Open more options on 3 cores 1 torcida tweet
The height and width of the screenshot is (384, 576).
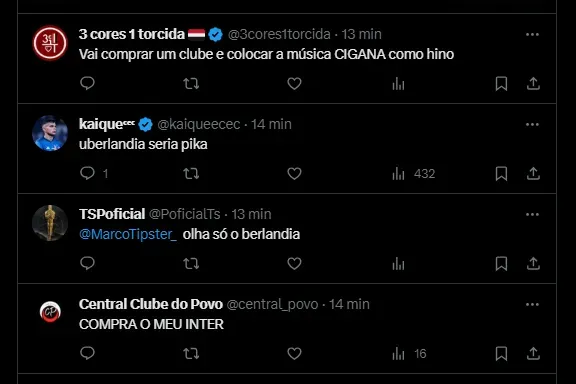coord(532,35)
